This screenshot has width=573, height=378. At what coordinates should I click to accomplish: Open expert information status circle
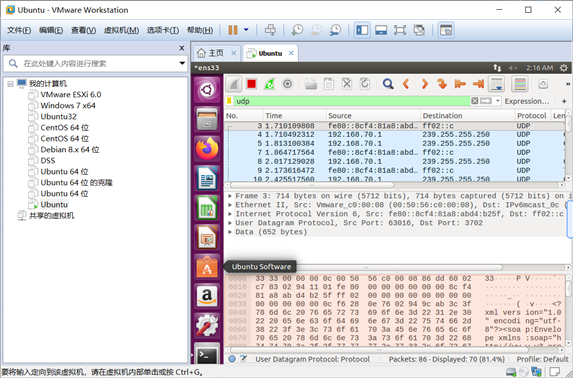pyautogui.click(x=232, y=359)
